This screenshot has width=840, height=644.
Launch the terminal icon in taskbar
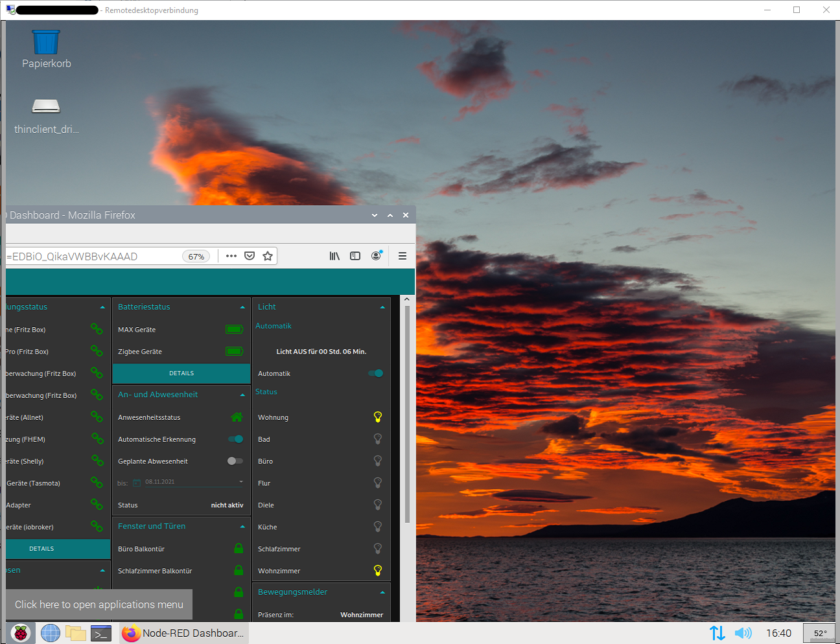tap(101, 633)
